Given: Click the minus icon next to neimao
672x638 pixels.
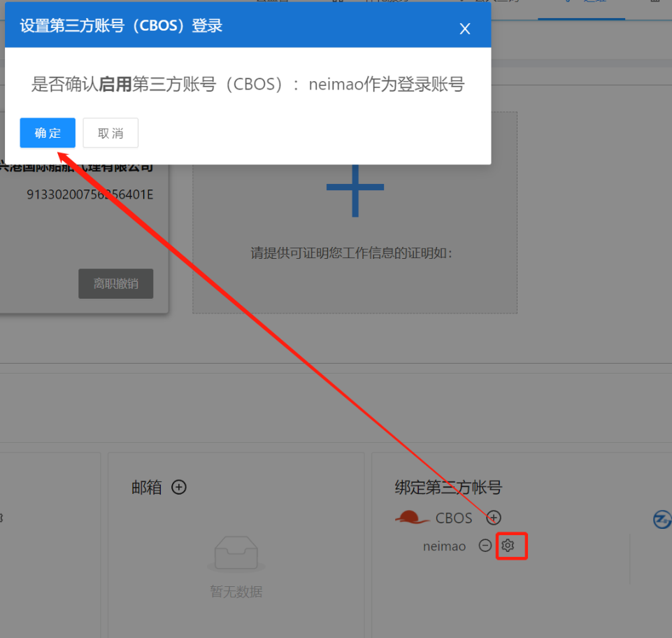Looking at the screenshot, I should (485, 546).
